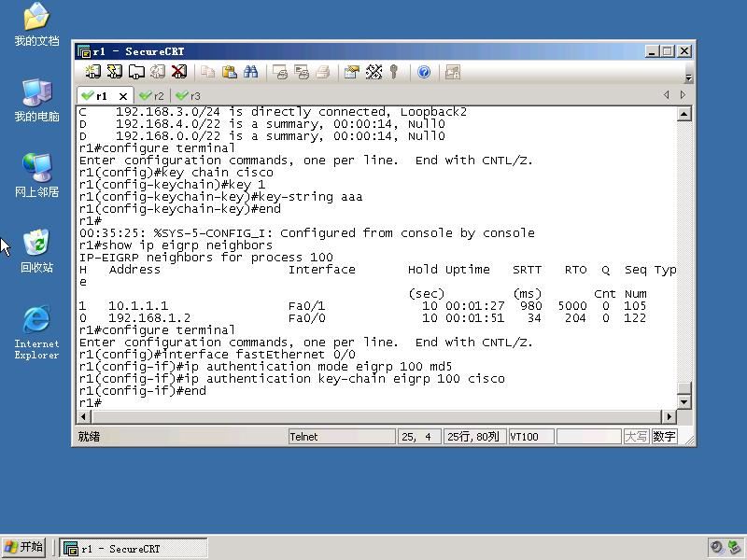The height and width of the screenshot is (560, 747).
Task: Click the '大写' caps lock indicator
Action: tap(636, 437)
